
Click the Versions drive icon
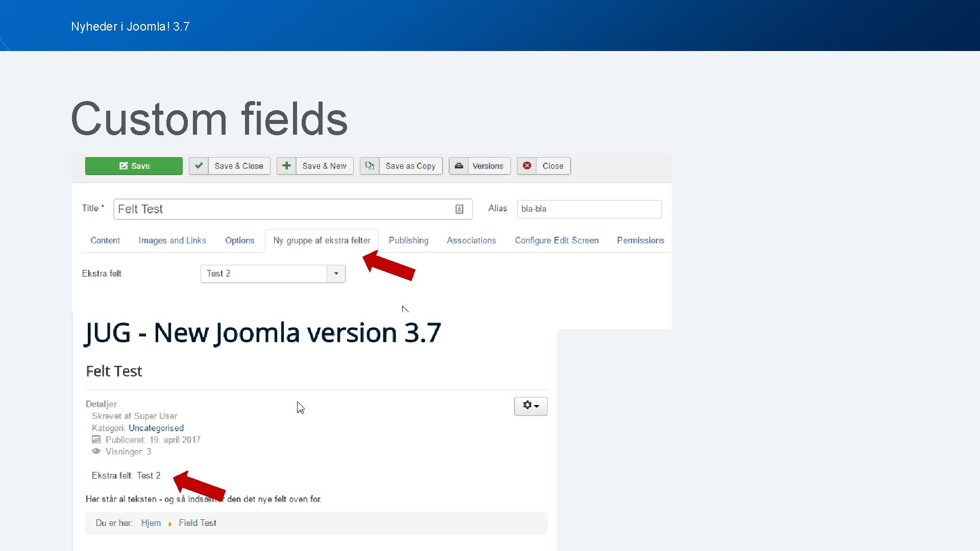(x=458, y=166)
